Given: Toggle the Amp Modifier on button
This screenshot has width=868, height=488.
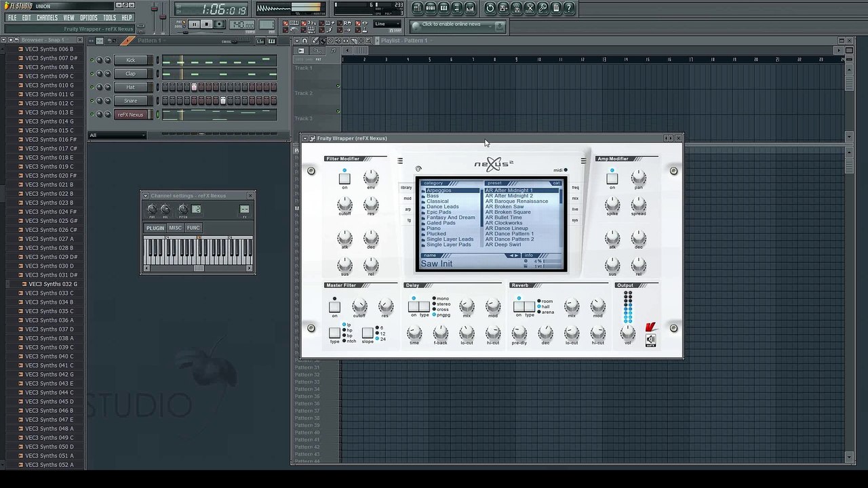Looking at the screenshot, I should (612, 178).
